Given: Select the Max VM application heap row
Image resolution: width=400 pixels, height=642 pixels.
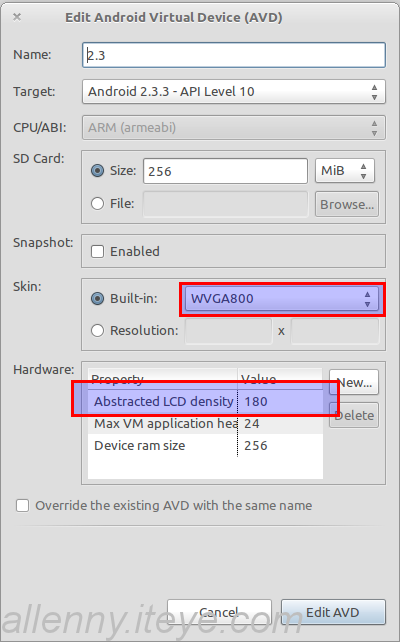Looking at the screenshot, I should click(206, 423).
